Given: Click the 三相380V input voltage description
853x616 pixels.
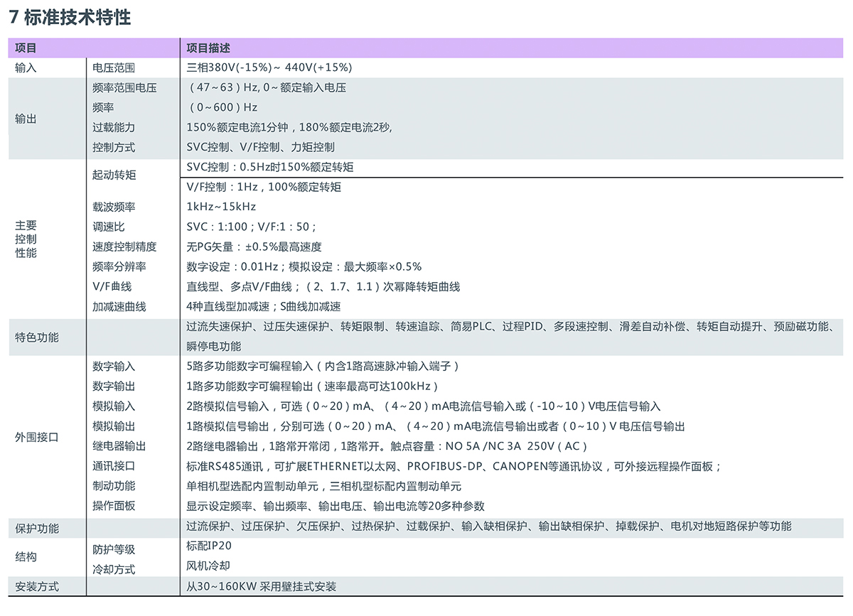Looking at the screenshot, I should tap(269, 68).
